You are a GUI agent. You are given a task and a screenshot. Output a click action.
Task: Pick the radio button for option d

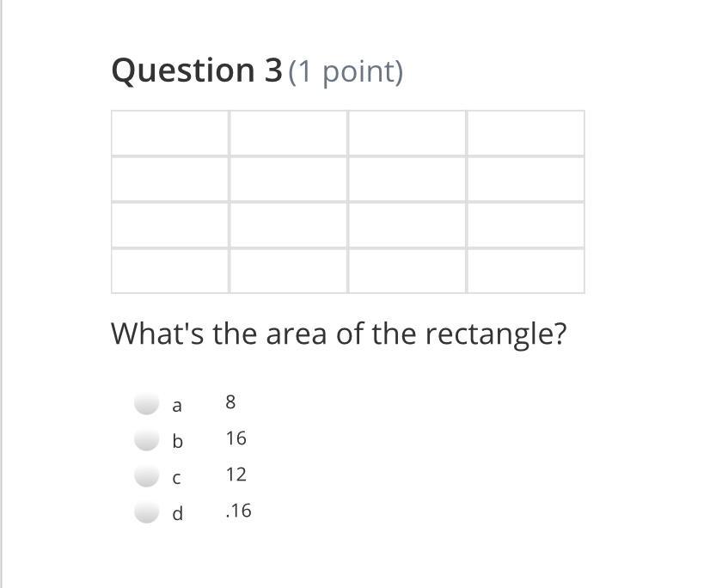[147, 512]
